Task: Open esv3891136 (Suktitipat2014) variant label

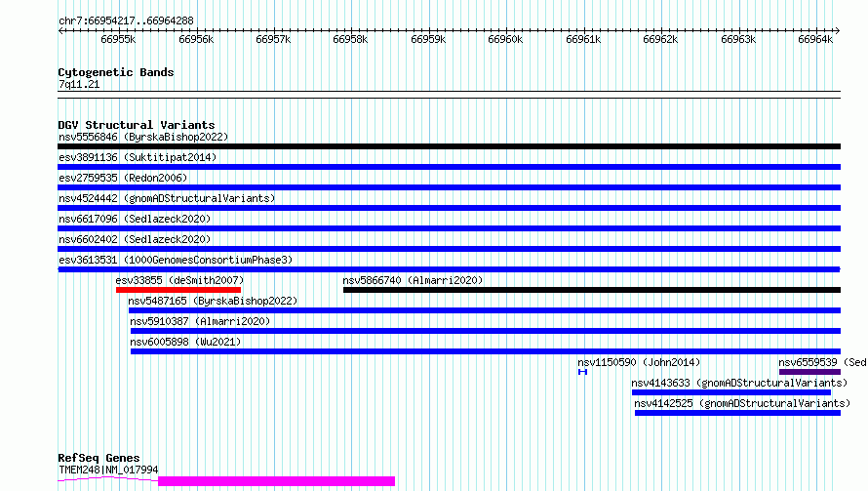Action: click(138, 157)
